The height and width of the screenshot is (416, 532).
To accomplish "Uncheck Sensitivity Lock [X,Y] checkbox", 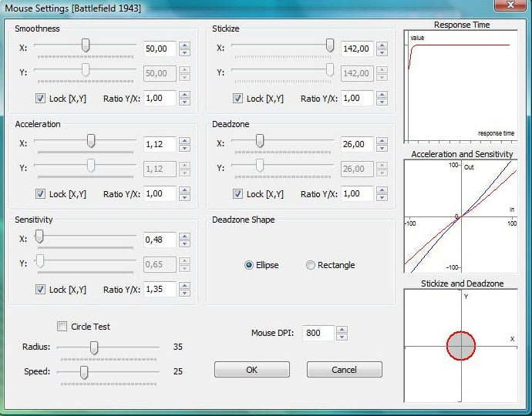I will pos(40,290).
